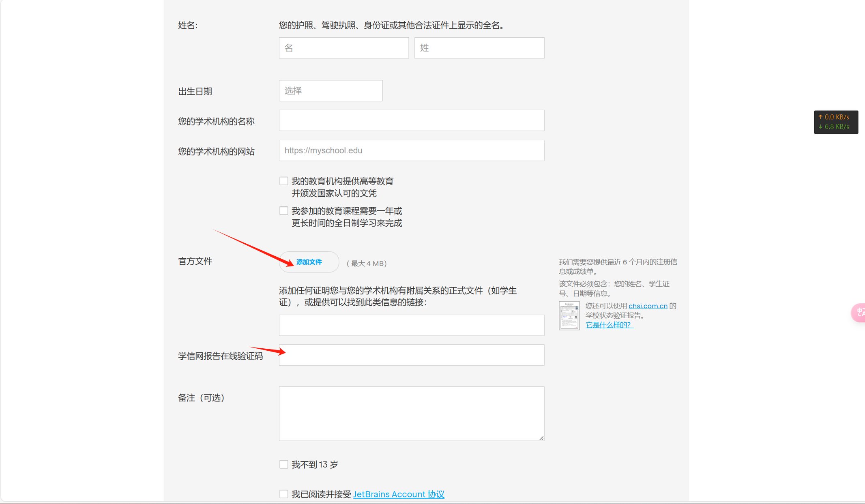The image size is (865, 504).
Task: Click the official document link input field
Action: [x=411, y=325]
